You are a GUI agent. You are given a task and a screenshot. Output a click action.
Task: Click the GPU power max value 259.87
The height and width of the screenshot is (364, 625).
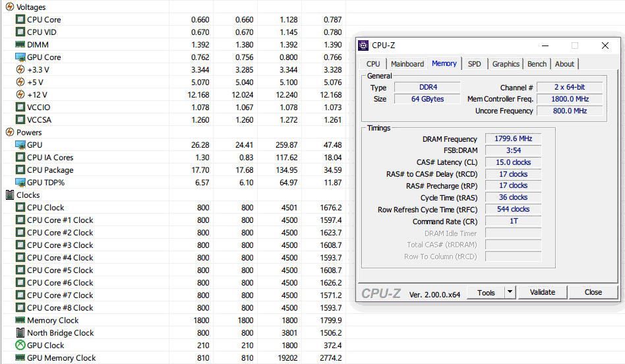[x=286, y=144]
